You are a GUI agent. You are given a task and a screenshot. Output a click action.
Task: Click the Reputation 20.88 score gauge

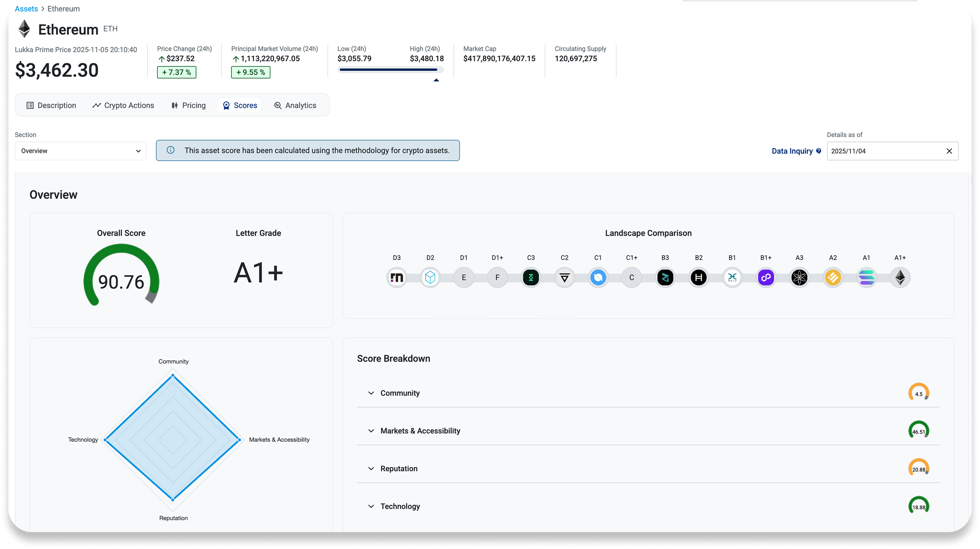[x=919, y=467]
